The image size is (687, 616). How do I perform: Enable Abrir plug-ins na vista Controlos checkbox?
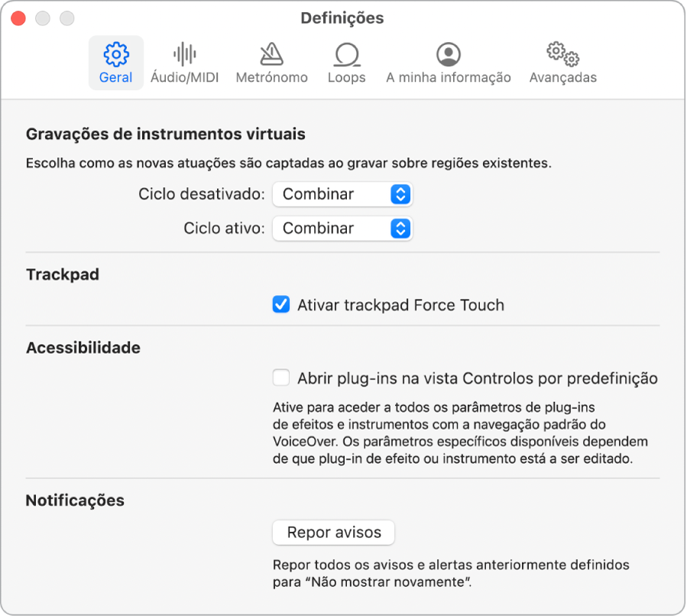(281, 378)
